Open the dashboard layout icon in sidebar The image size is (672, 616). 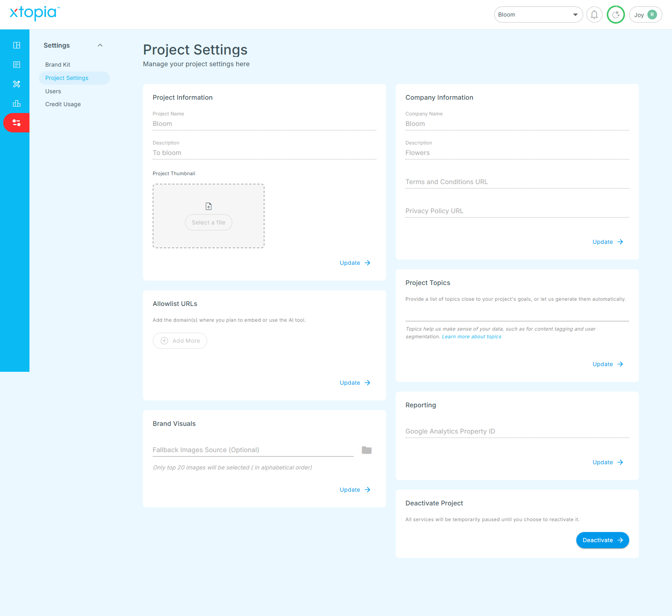point(17,45)
